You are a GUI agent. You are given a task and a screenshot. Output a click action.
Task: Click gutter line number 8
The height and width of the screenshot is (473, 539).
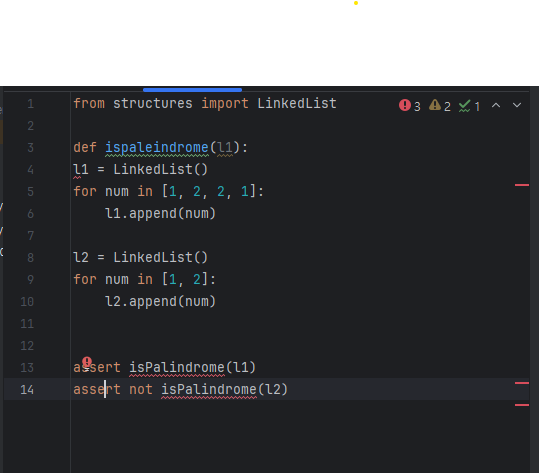coord(31,258)
